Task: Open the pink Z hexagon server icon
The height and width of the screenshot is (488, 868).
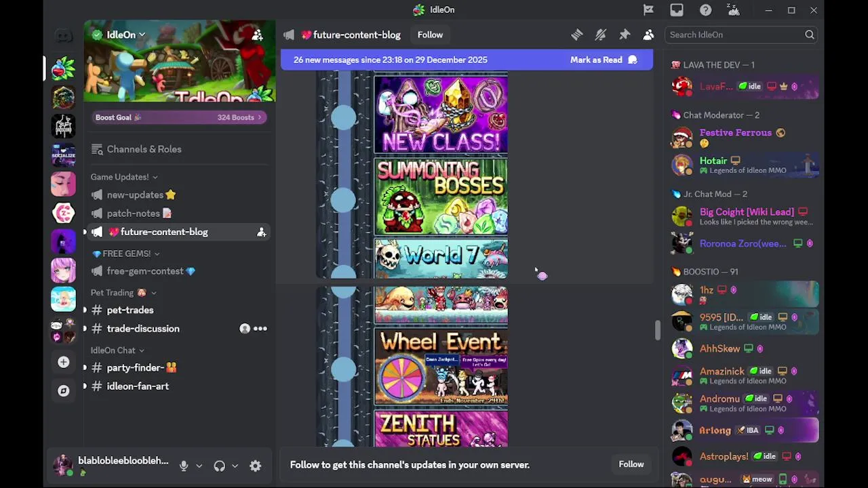Action: click(63, 213)
